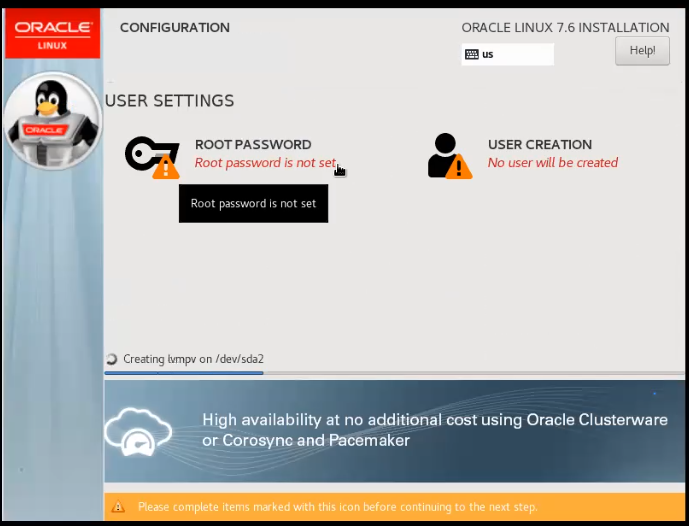Viewport: 689px width, 526px height.
Task: Click 'ORACLE LINUX 7.6 INSTALLATION' title
Action: point(566,28)
